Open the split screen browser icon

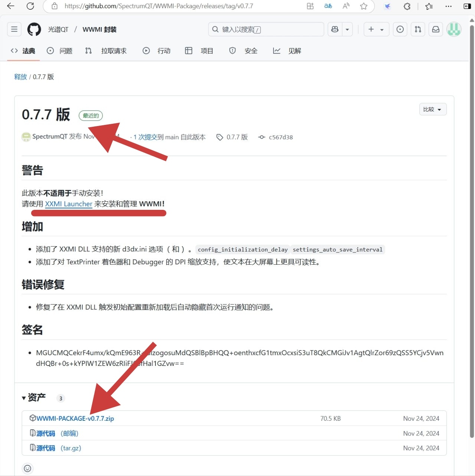click(x=310, y=6)
